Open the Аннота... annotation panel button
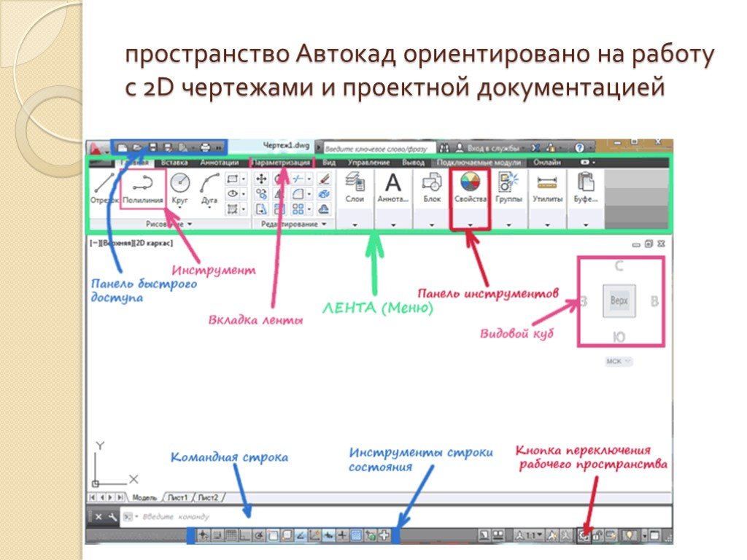 coord(393,188)
